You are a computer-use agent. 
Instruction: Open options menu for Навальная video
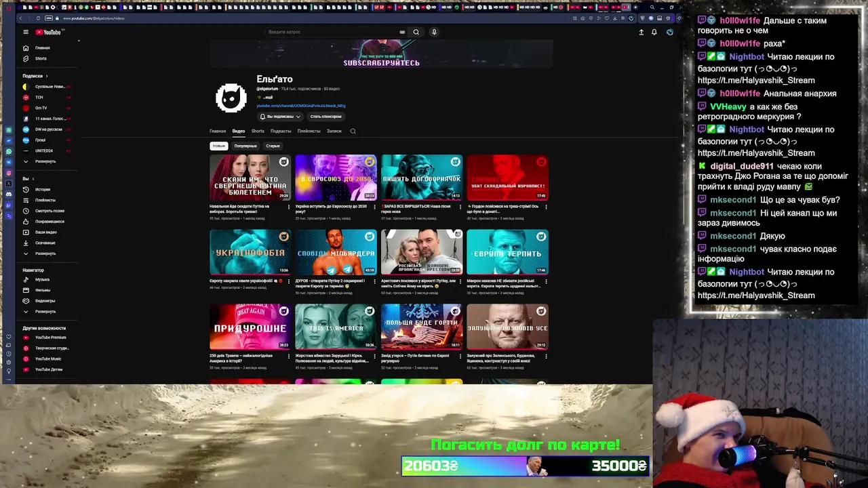pyautogui.click(x=289, y=207)
